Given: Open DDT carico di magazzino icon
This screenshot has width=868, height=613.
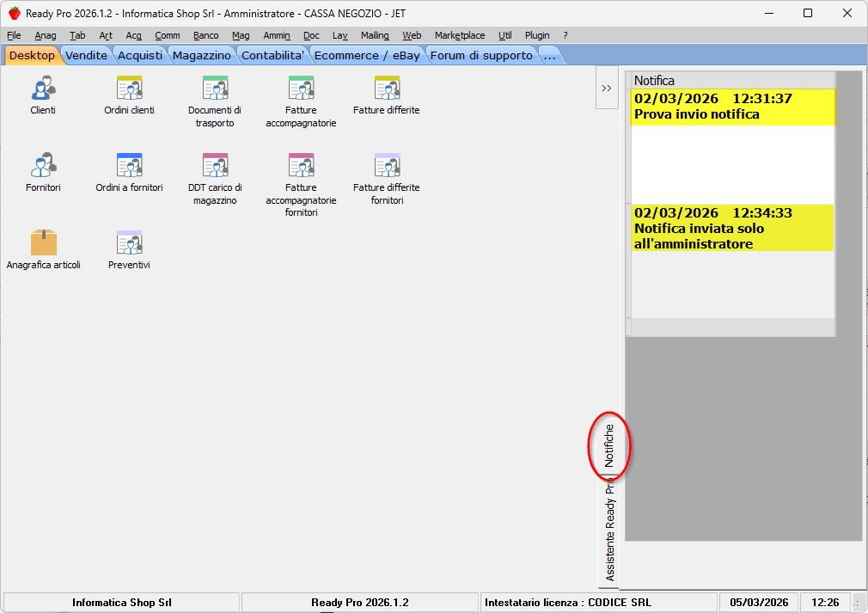Looking at the screenshot, I should [215, 167].
